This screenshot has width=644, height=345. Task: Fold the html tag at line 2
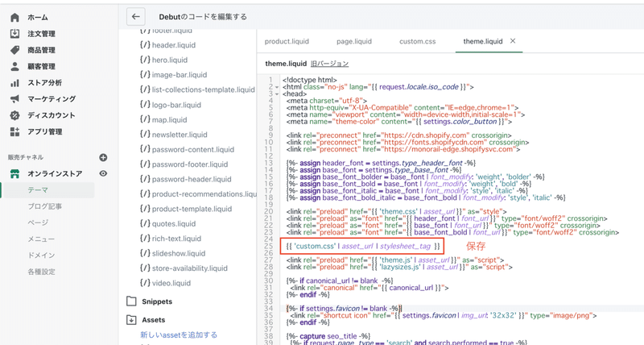[277, 87]
